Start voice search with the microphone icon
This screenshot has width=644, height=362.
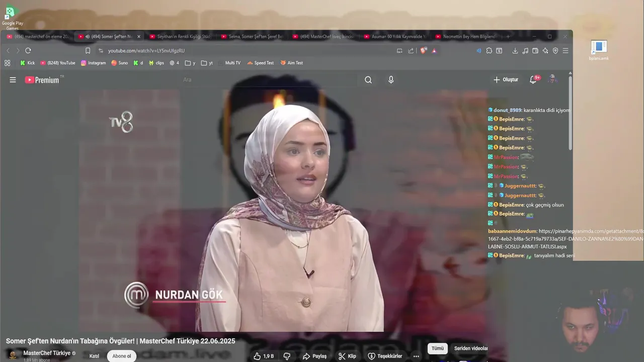coord(391,80)
